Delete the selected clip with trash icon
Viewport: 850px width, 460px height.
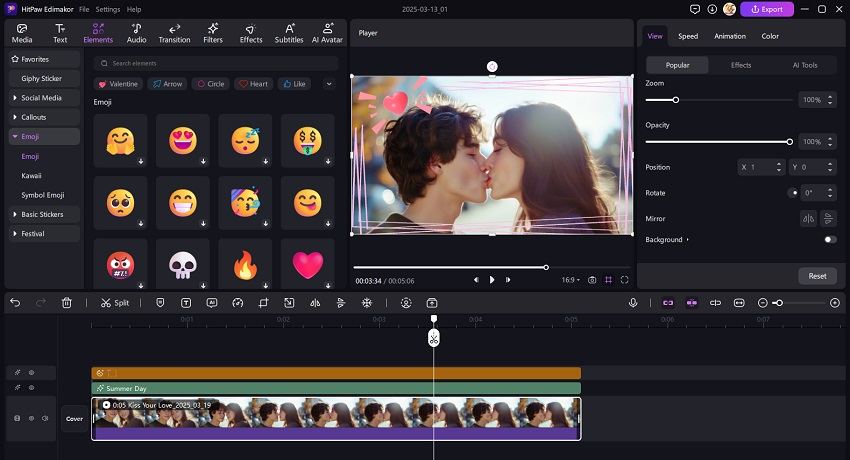click(67, 302)
